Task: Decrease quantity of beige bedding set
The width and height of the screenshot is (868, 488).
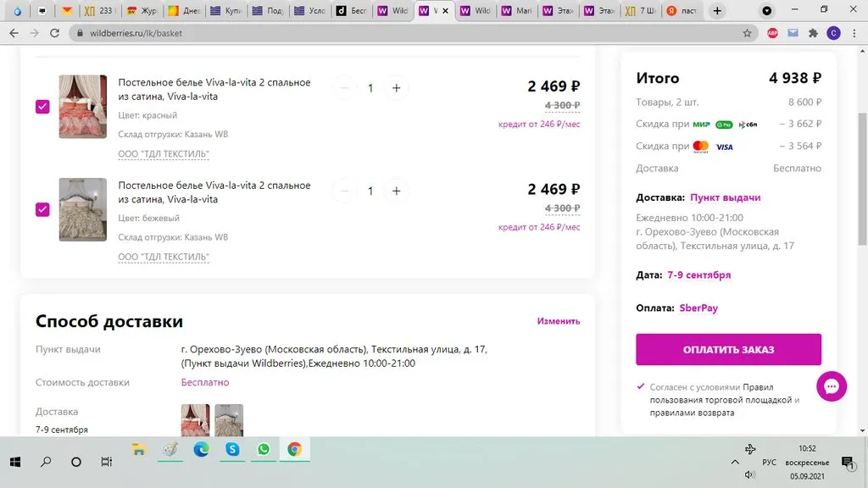Action: [x=344, y=191]
